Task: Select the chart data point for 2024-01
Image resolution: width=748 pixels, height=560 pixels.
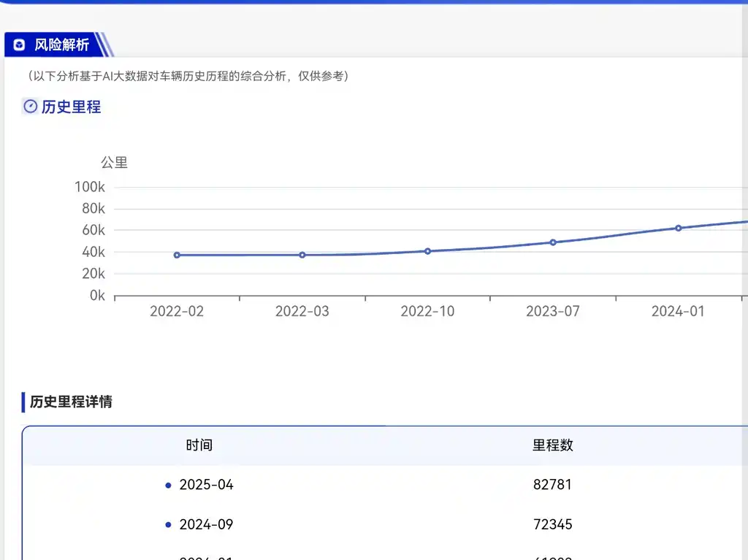Action: [x=679, y=228]
